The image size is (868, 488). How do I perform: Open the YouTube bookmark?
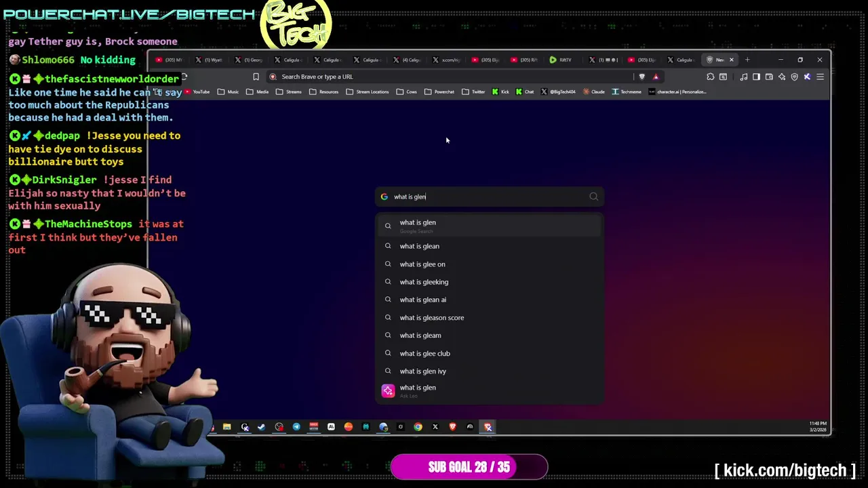197,91
